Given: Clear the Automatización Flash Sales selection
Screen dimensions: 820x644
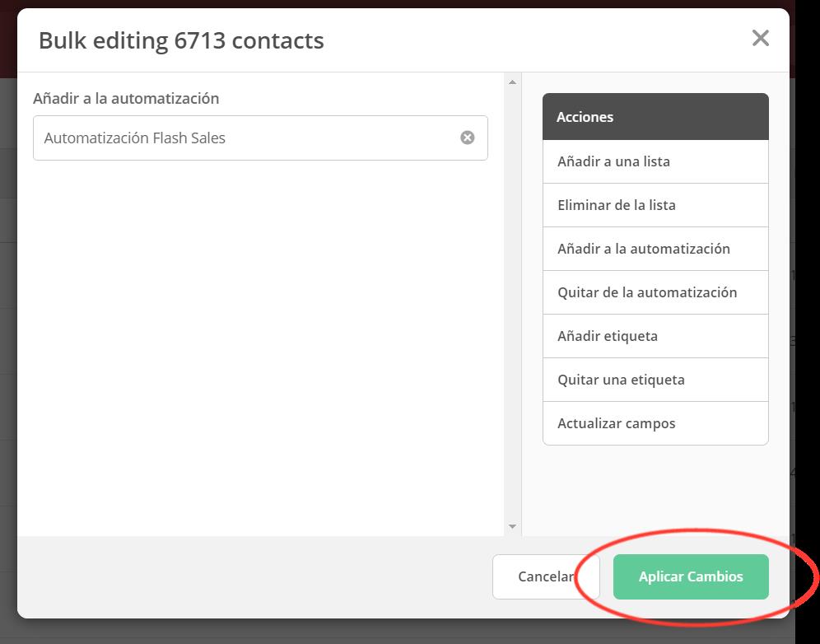Looking at the screenshot, I should tap(467, 138).
